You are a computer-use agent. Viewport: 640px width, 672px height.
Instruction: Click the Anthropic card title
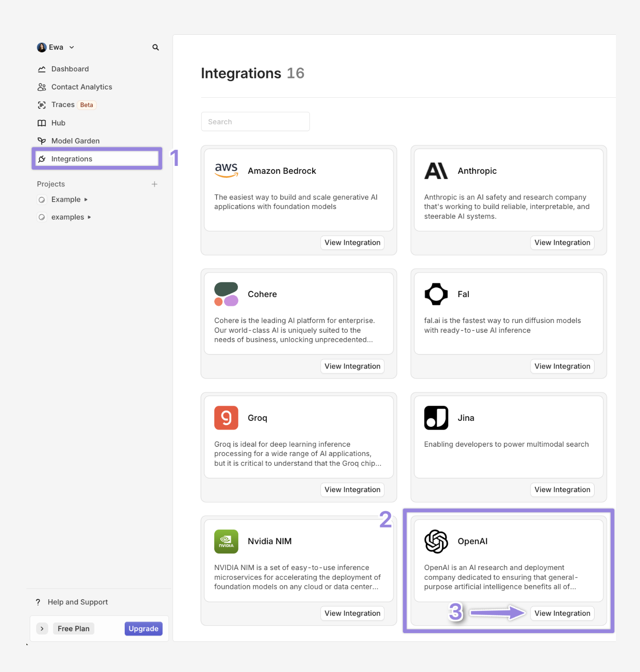click(x=477, y=171)
